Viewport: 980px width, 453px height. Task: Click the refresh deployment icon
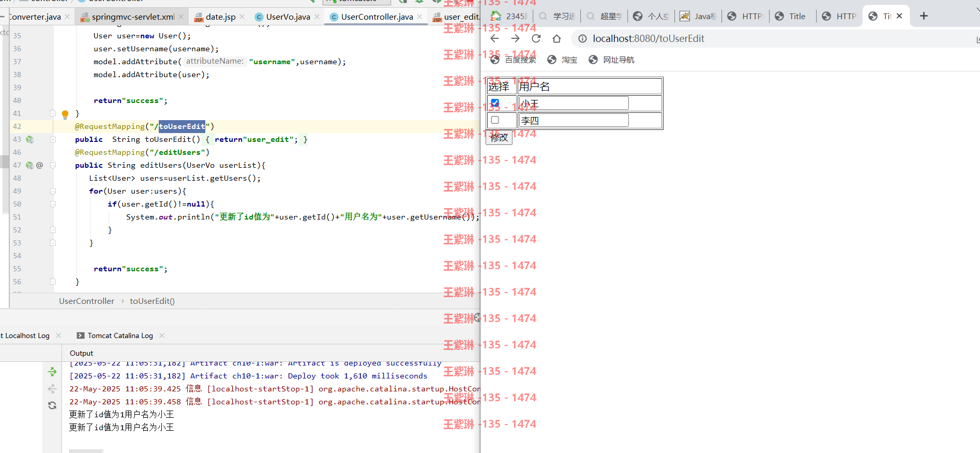(52, 405)
